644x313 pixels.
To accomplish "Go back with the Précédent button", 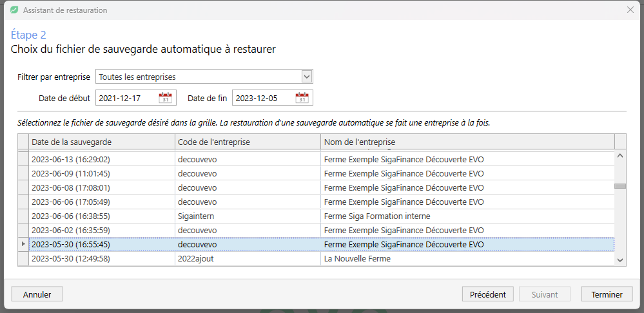I will point(488,294).
